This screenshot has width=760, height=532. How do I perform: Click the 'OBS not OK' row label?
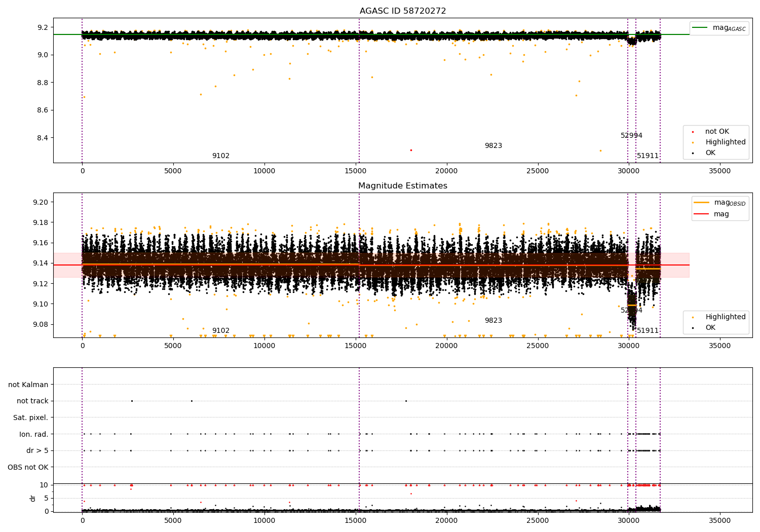28,467
